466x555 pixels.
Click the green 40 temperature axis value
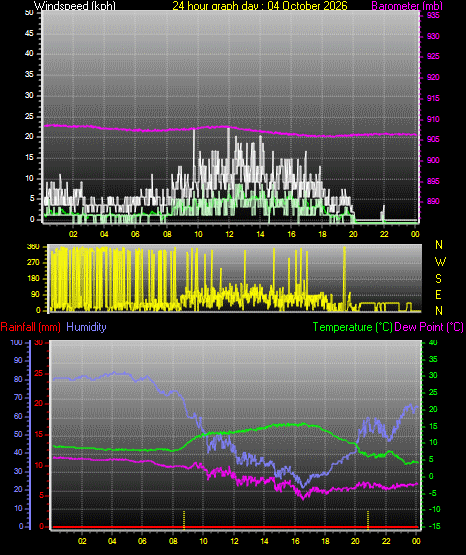click(433, 343)
